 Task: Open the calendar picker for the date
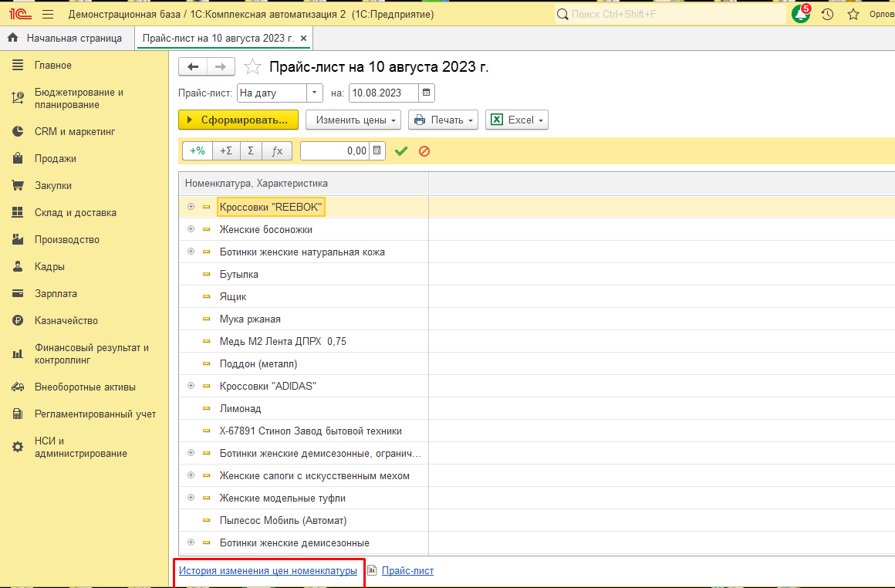427,93
